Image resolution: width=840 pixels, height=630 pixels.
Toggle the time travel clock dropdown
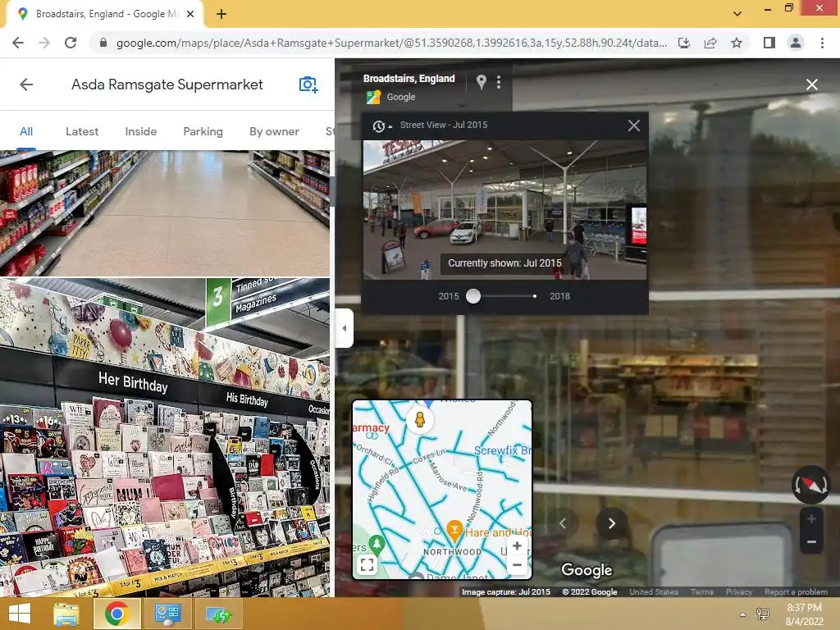tap(382, 126)
